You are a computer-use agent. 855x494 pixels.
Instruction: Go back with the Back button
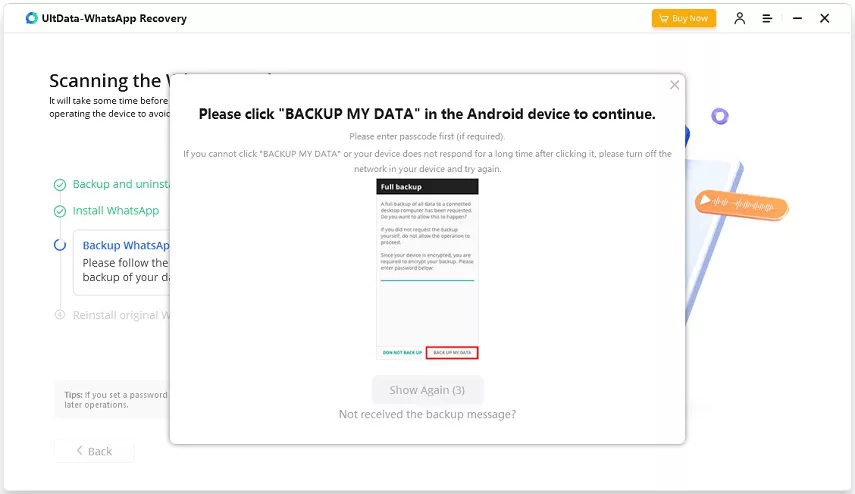[x=94, y=451]
